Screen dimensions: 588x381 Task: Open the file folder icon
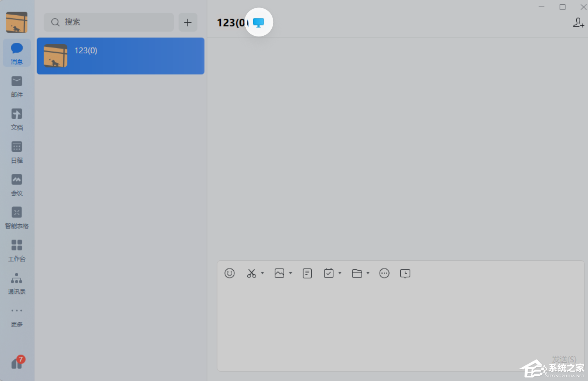(357, 273)
